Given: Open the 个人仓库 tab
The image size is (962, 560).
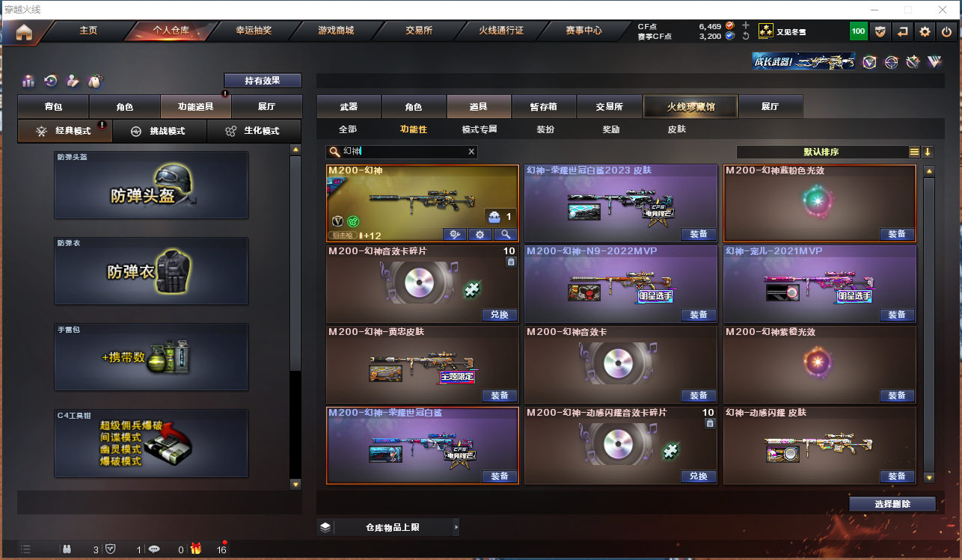Looking at the screenshot, I should 171,31.
